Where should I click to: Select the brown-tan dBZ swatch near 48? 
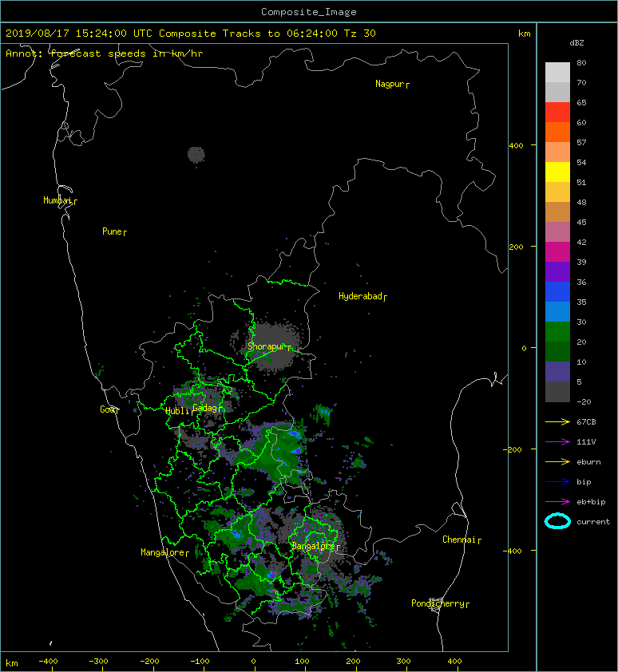tap(557, 211)
